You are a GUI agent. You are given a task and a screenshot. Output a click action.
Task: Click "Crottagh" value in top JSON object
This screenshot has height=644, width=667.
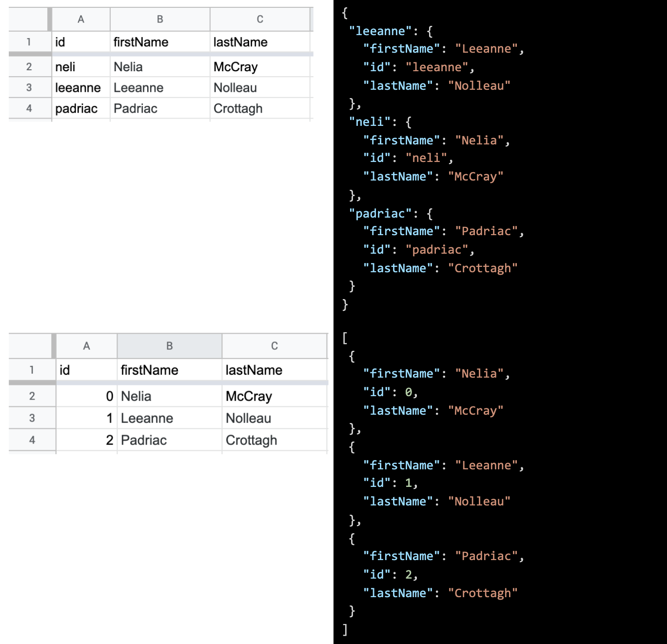pyautogui.click(x=483, y=268)
